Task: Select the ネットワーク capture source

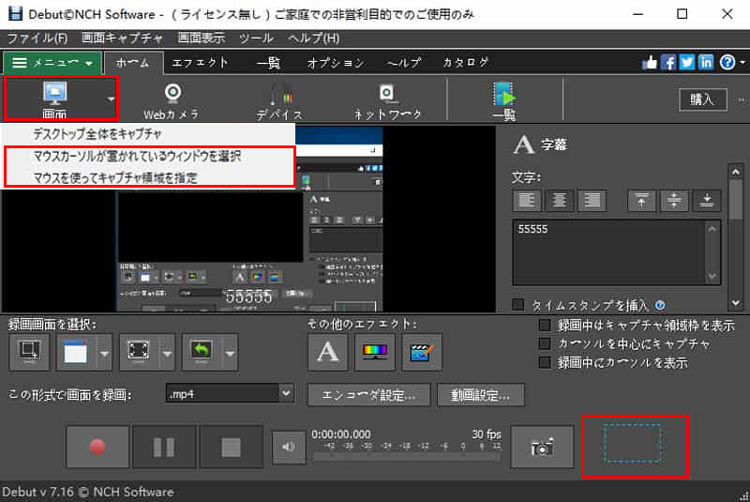Action: 386,94
